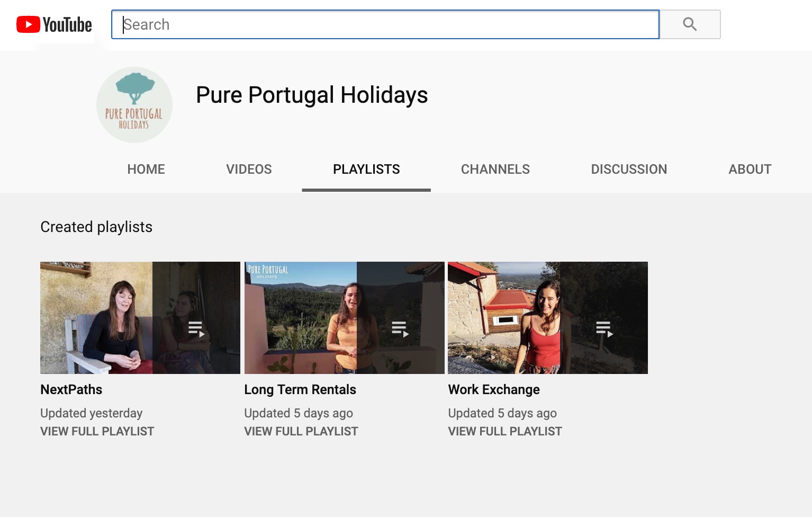Click the playlist icon on Long Term Rentals thumbnail
This screenshot has width=812, height=517.
tap(400, 329)
